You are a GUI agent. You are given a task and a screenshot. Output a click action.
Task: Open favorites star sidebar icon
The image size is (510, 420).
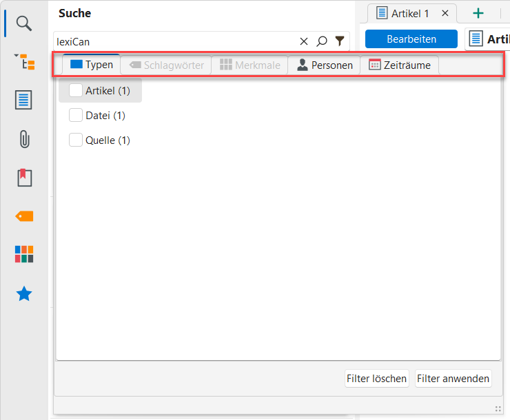click(x=24, y=294)
